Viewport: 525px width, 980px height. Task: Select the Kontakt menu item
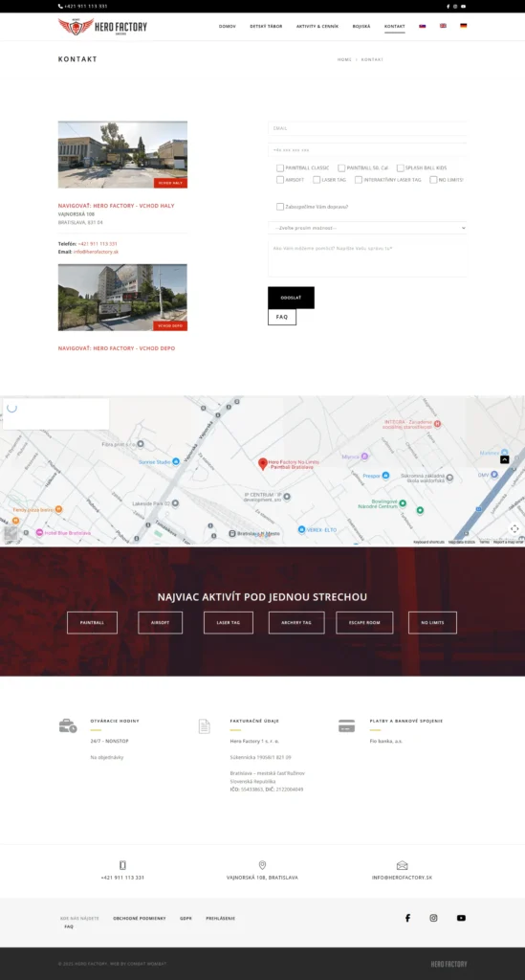point(395,26)
